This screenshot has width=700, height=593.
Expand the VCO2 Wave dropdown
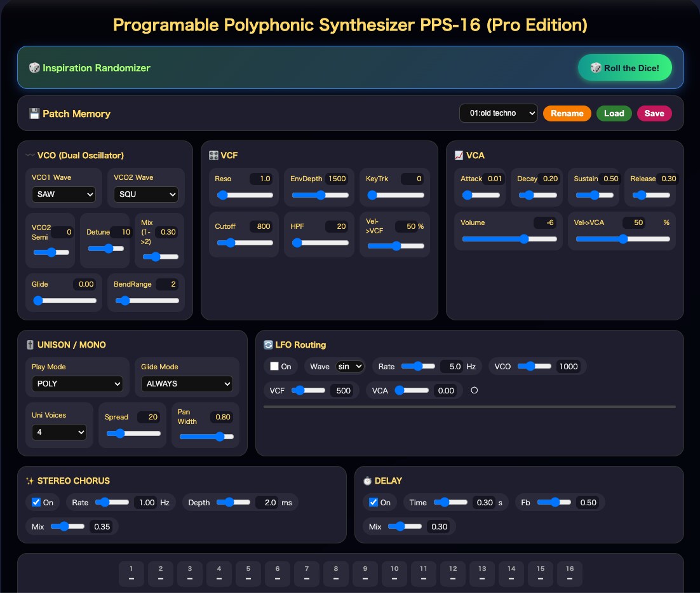(146, 194)
